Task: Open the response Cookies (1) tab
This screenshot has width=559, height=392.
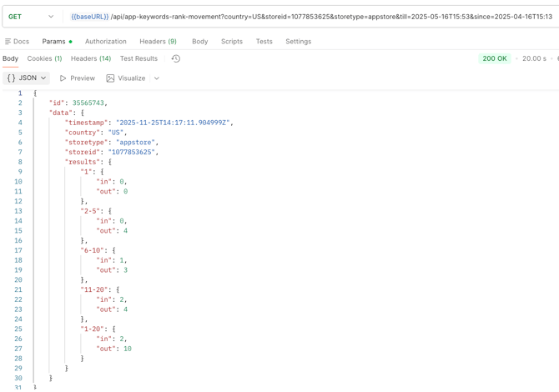Action: [x=44, y=59]
